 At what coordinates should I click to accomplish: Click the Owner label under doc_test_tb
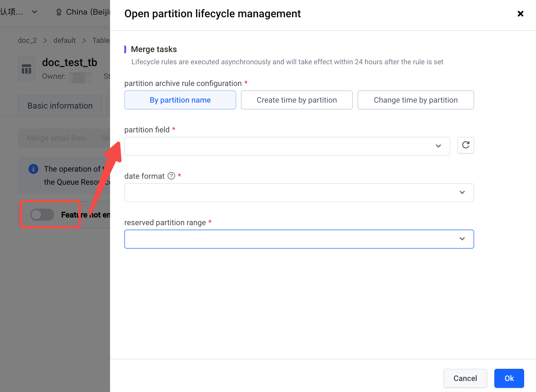(x=54, y=76)
